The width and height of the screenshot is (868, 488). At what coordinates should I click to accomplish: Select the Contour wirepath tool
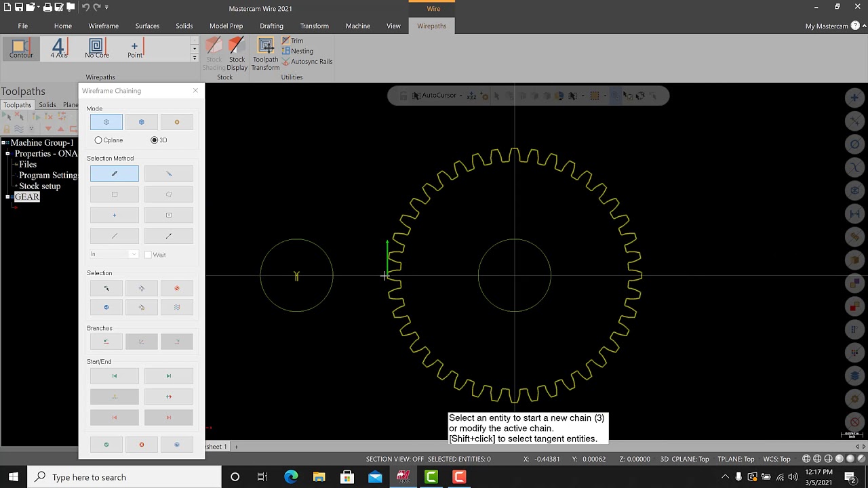[x=21, y=48]
